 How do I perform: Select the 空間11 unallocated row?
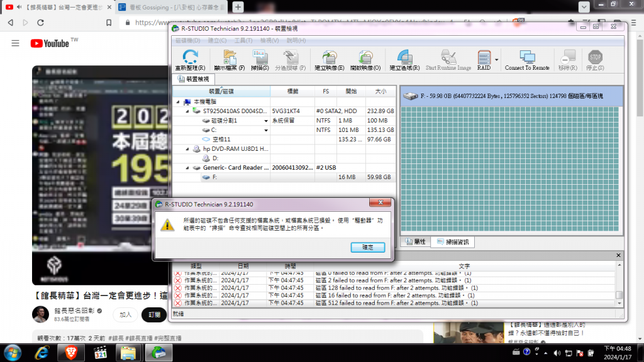tap(284, 140)
